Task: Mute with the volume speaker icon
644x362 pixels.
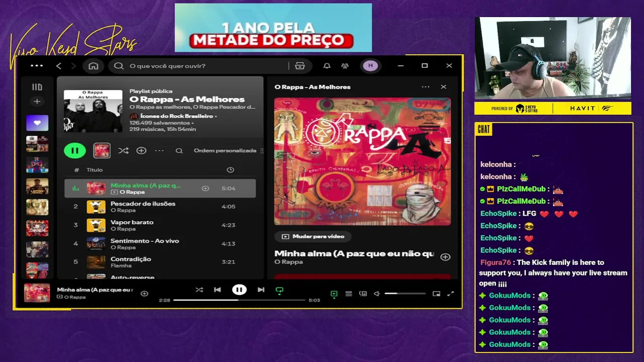Action: coord(377,294)
